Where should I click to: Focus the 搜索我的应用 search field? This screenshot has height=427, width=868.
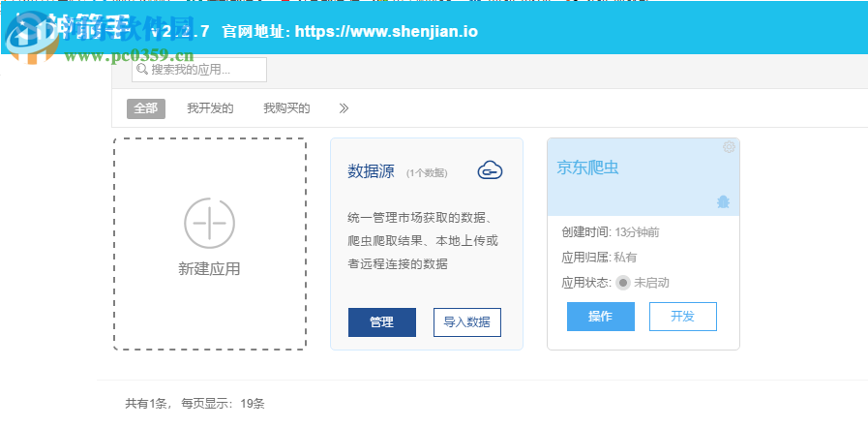point(205,70)
